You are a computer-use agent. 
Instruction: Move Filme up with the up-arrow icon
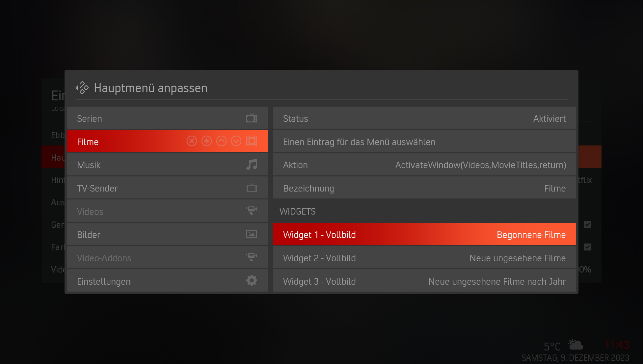point(221,141)
